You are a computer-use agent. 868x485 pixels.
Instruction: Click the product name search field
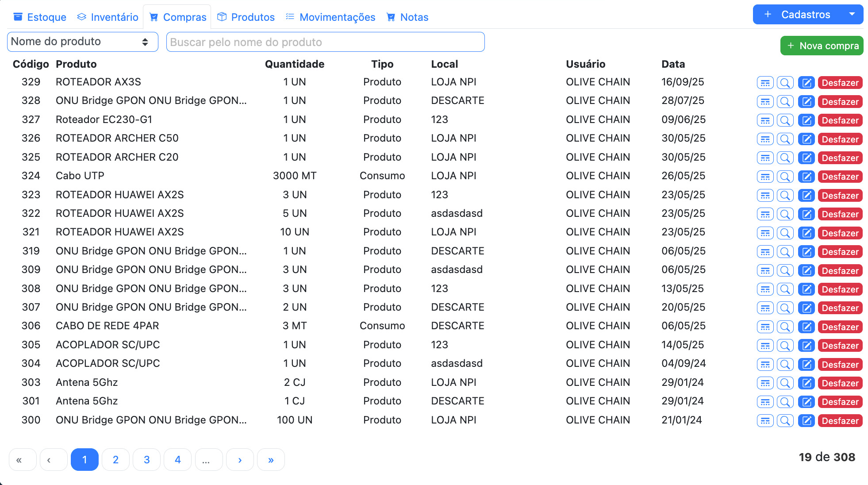(x=325, y=42)
